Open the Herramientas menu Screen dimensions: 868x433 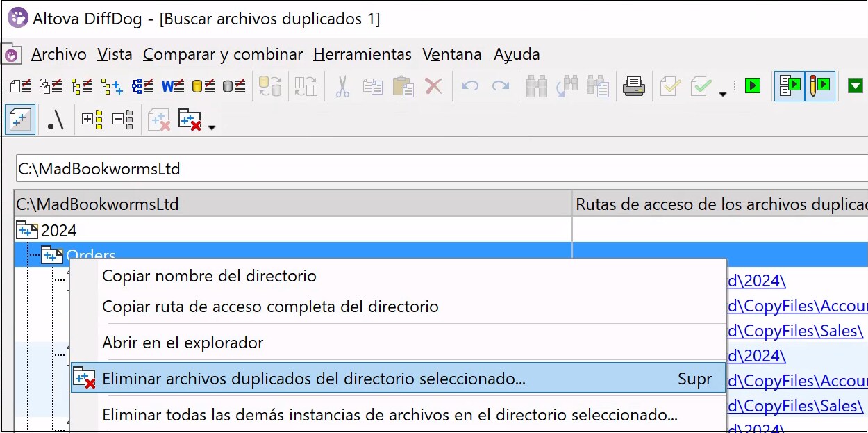coord(362,54)
